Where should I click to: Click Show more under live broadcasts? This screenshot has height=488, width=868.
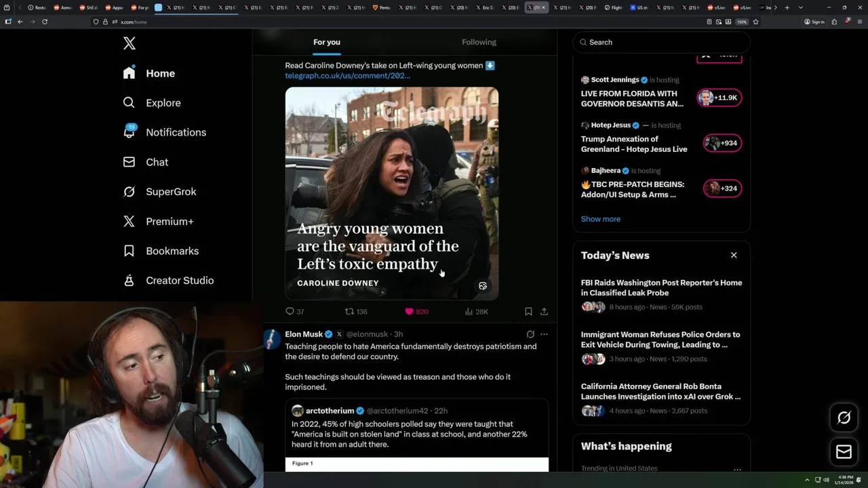601,219
